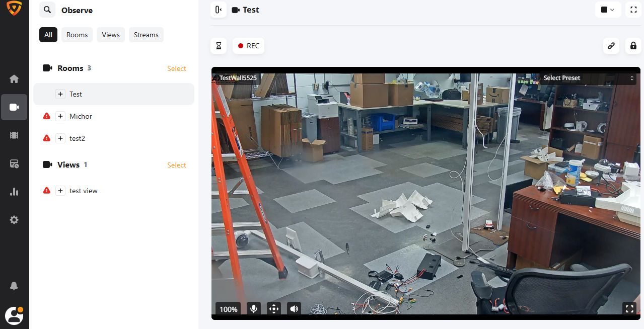The height and width of the screenshot is (329, 644).
Task: Expand the Test room plus button
Action: 60,94
